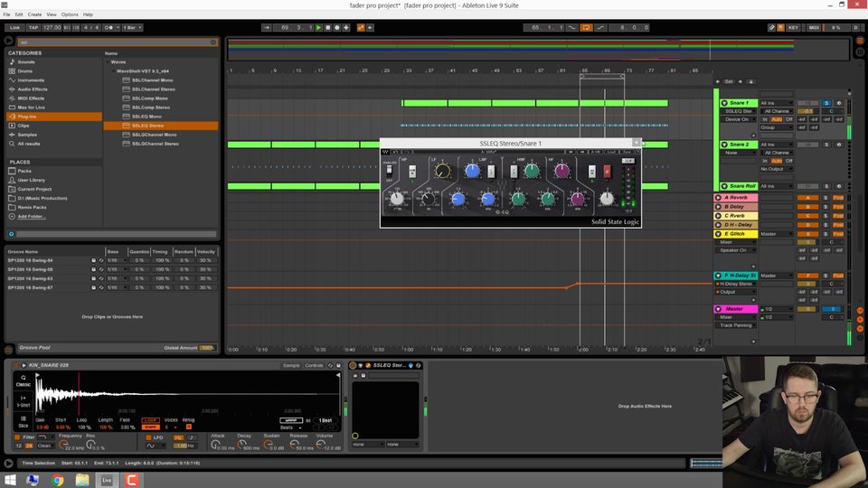Toggle the orange automation arm button
868x488 pixels.
(x=361, y=28)
